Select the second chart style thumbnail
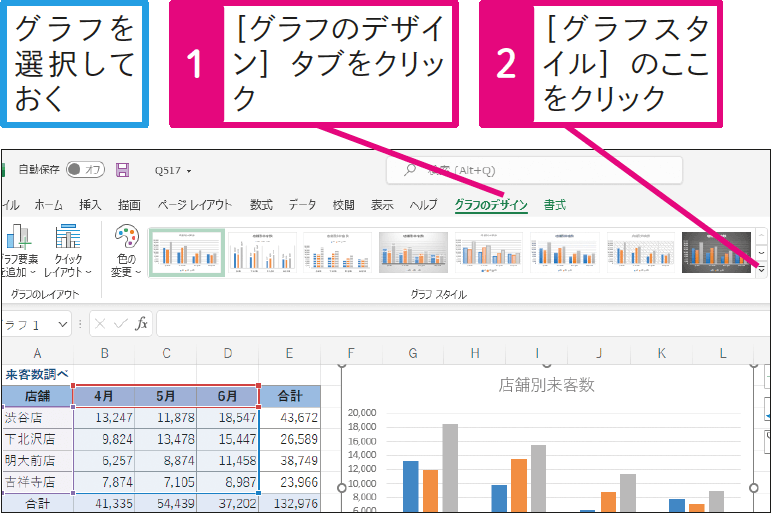This screenshot has height=513, width=783. pyautogui.click(x=263, y=252)
